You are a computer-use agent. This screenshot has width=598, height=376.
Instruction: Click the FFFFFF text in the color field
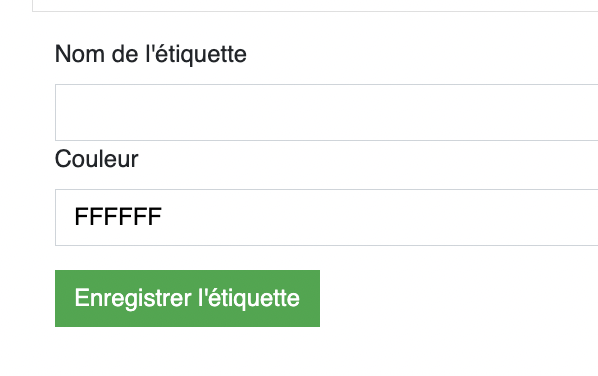coord(118,217)
